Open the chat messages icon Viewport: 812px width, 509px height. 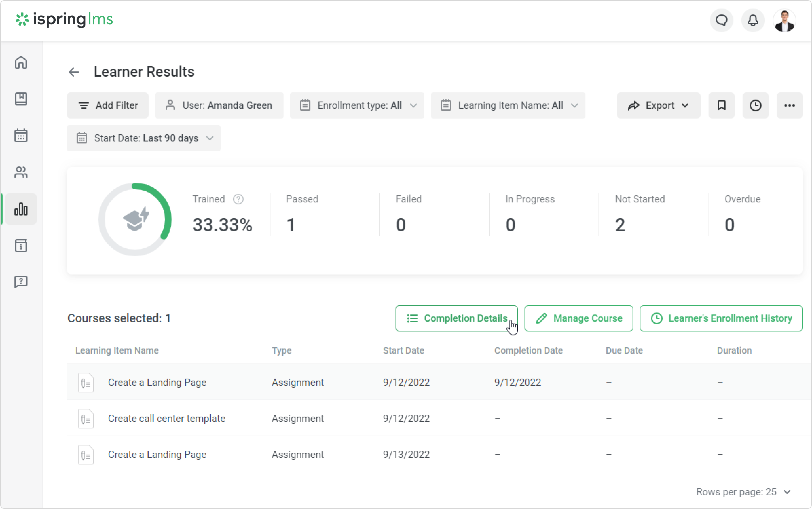coord(721,21)
